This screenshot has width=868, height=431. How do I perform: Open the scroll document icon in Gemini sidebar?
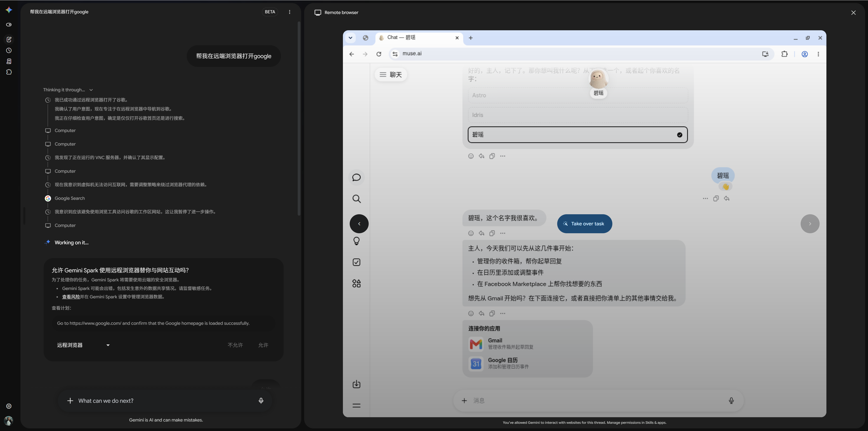point(9,61)
